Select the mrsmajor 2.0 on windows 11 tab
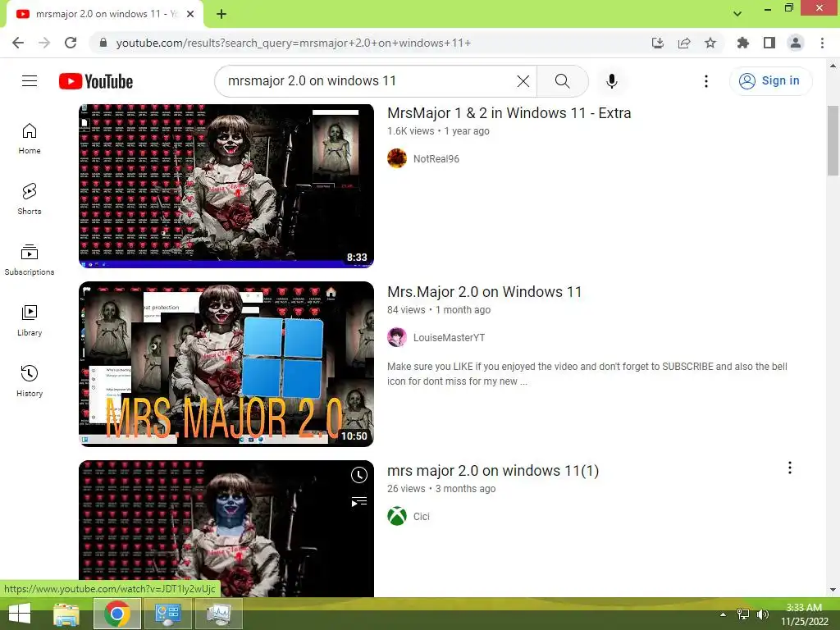Viewport: 840px width, 630px height. tap(104, 14)
